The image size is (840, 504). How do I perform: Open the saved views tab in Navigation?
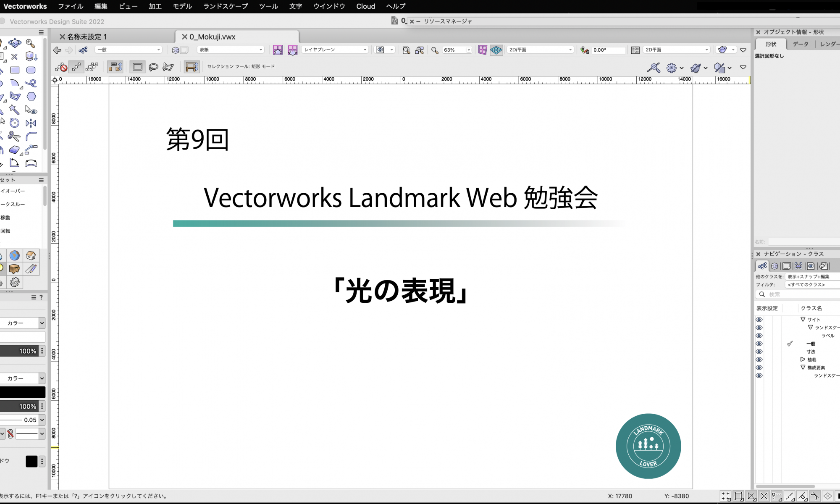[811, 266]
